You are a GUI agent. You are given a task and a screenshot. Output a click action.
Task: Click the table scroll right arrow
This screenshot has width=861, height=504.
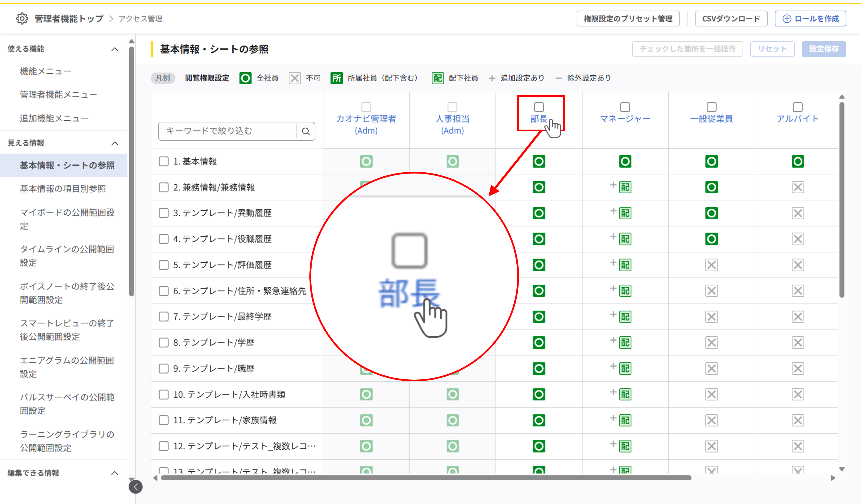coord(833,478)
